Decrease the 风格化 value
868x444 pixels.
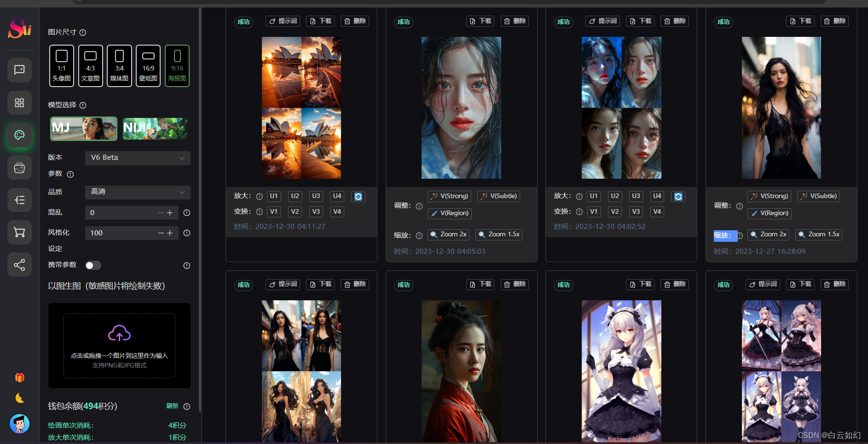point(161,233)
